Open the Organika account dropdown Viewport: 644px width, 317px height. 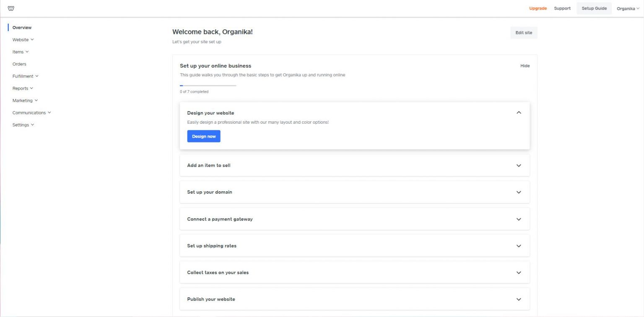pos(628,8)
